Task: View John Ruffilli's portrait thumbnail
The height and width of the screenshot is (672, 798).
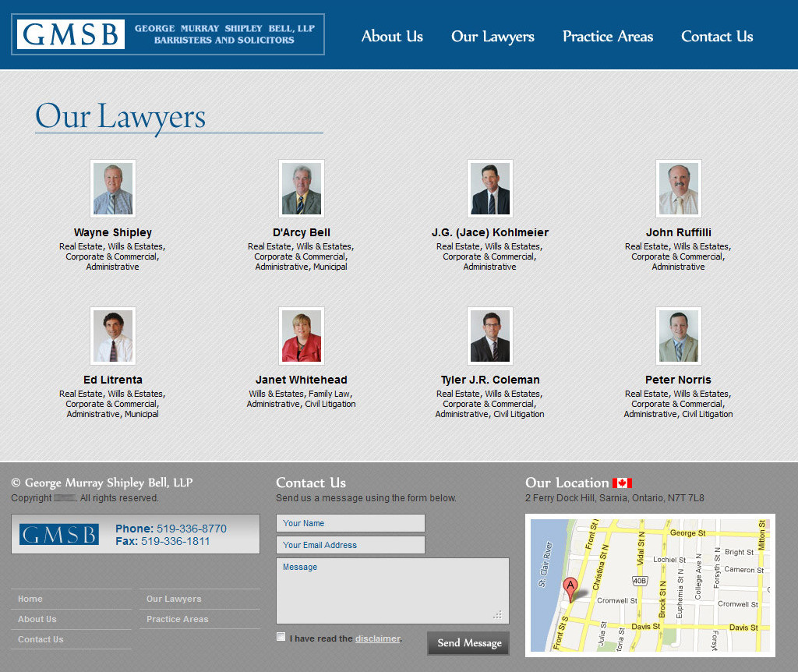Action: click(x=679, y=189)
